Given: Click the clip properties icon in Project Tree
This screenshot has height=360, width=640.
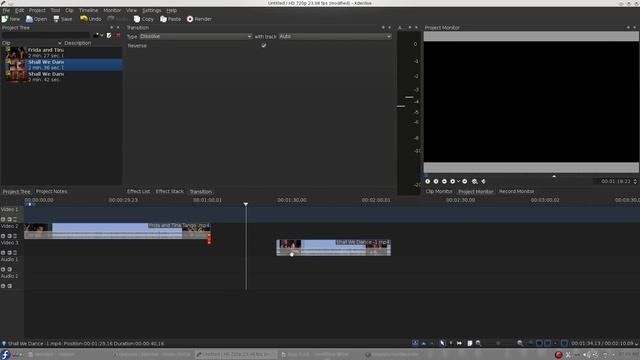Looking at the screenshot, I should [x=109, y=36].
